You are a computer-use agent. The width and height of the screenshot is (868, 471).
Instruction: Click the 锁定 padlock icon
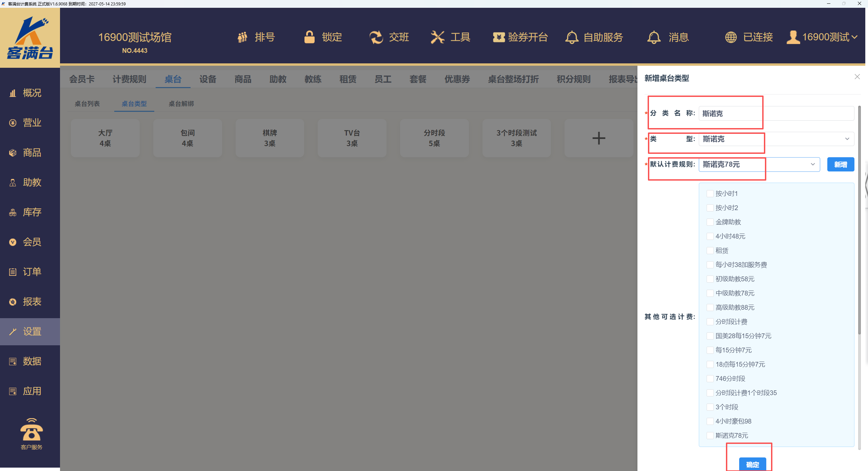point(309,37)
